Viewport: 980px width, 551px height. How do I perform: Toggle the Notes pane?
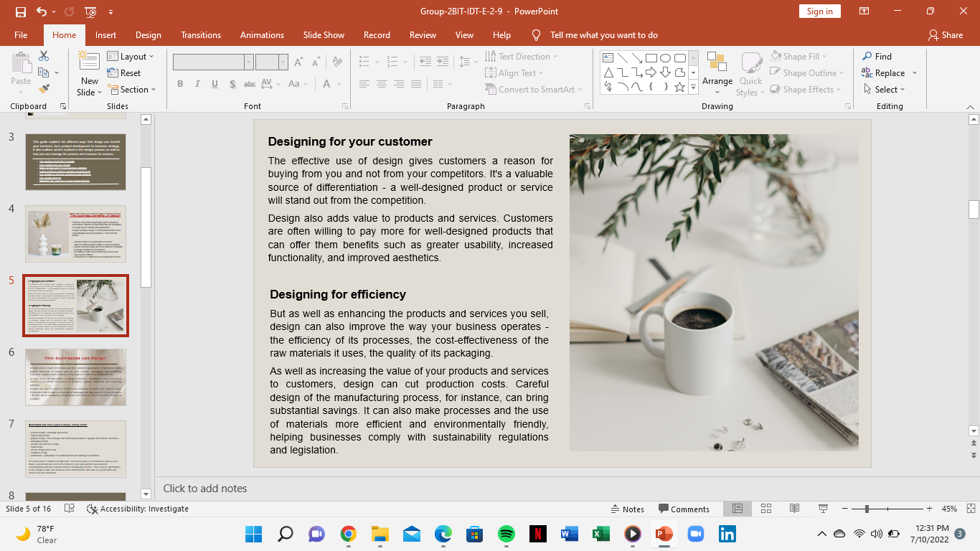pos(628,509)
